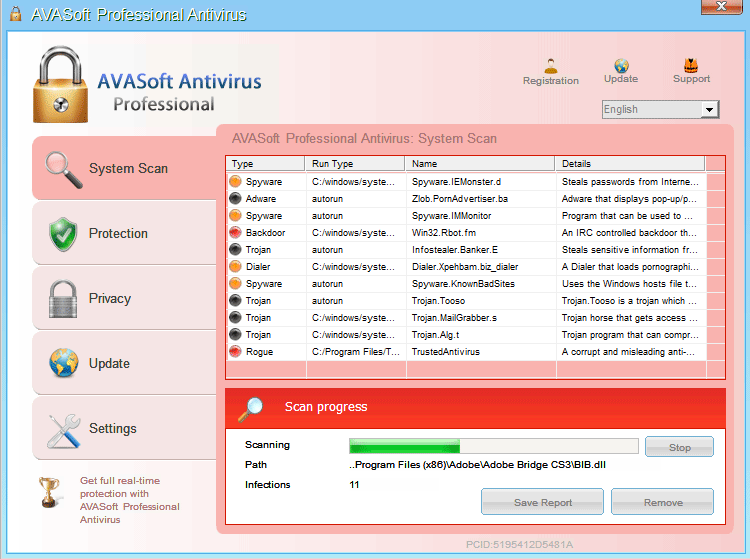Image resolution: width=750 pixels, height=559 pixels.
Task: Click the Save Report button
Action: pos(542,503)
